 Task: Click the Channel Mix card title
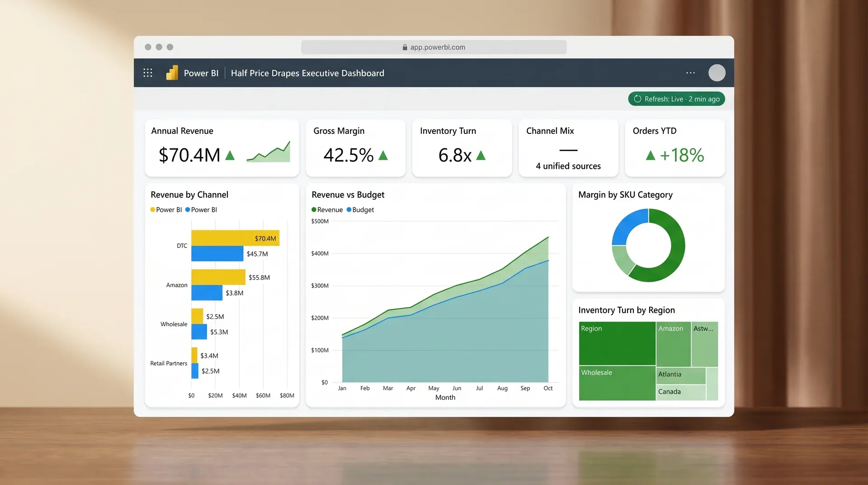[x=550, y=131]
